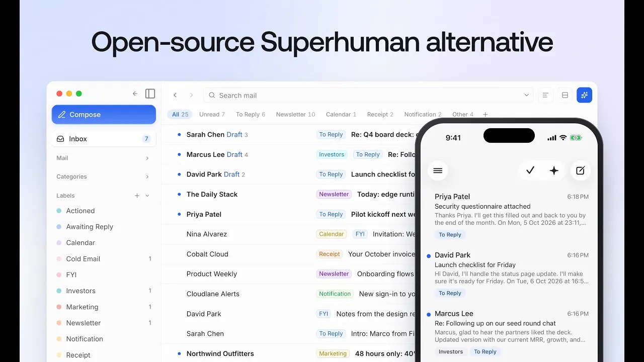Screen dimensions: 644x362
Task: Open the phone hamburger menu
Action: (x=438, y=170)
